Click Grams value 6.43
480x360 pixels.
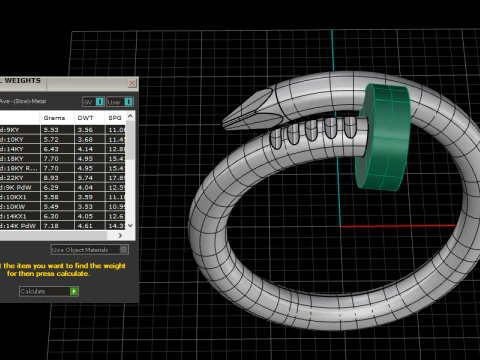[51, 149]
